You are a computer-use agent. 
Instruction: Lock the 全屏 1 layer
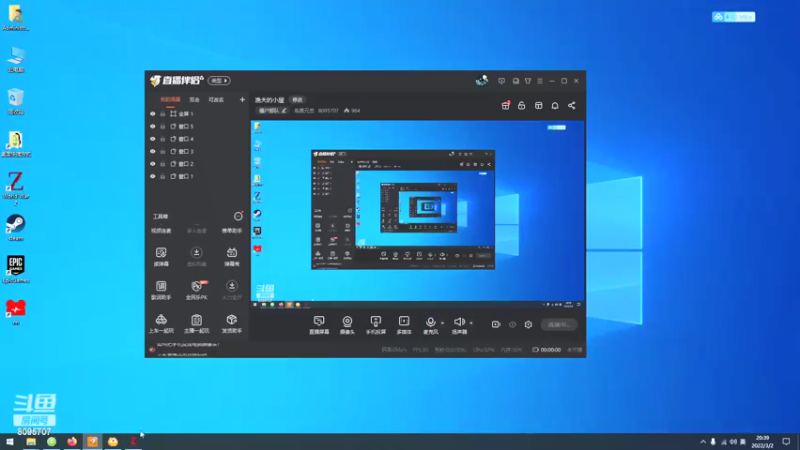163,114
